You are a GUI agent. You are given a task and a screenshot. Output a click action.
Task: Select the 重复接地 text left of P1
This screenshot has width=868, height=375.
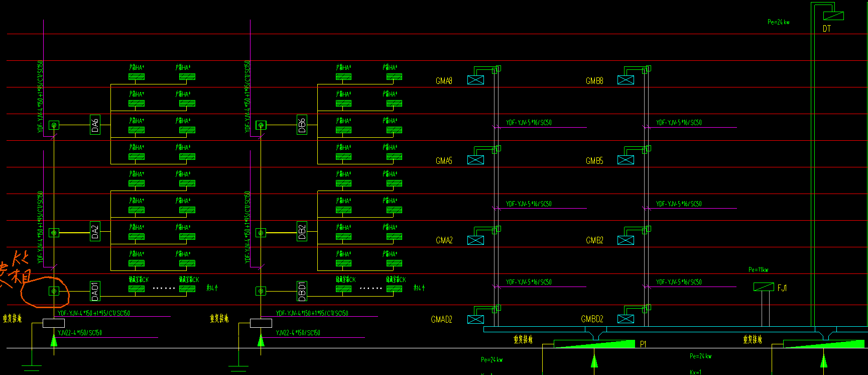coord(523,340)
